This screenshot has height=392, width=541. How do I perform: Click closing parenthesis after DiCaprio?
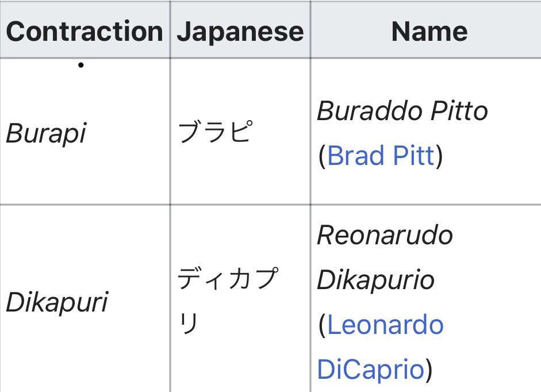pyautogui.click(x=428, y=370)
